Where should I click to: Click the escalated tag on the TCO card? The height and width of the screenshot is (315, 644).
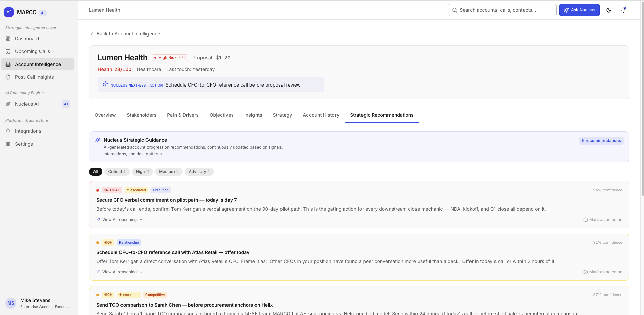pos(129,295)
